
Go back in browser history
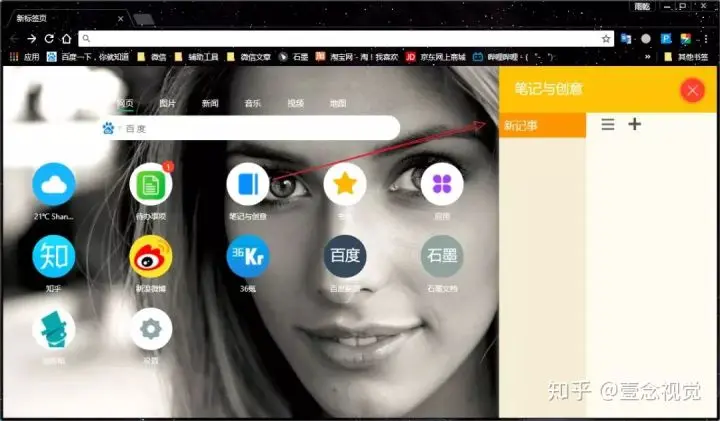tap(14, 39)
